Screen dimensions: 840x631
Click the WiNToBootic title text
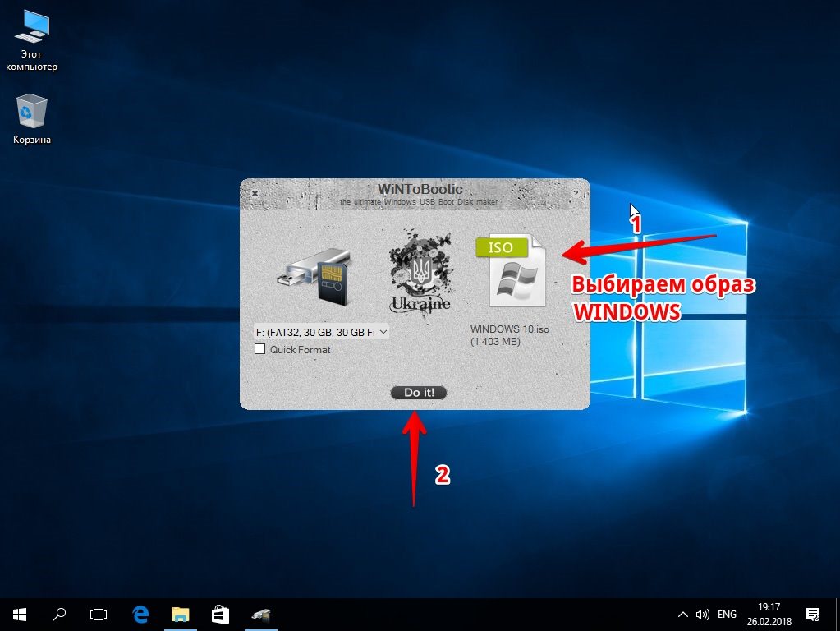[420, 189]
